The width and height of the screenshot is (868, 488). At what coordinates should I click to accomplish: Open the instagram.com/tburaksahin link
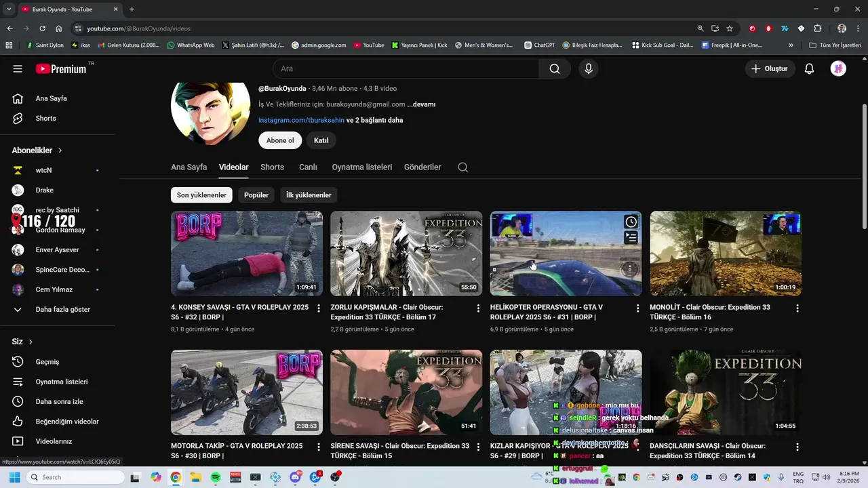coord(301,120)
